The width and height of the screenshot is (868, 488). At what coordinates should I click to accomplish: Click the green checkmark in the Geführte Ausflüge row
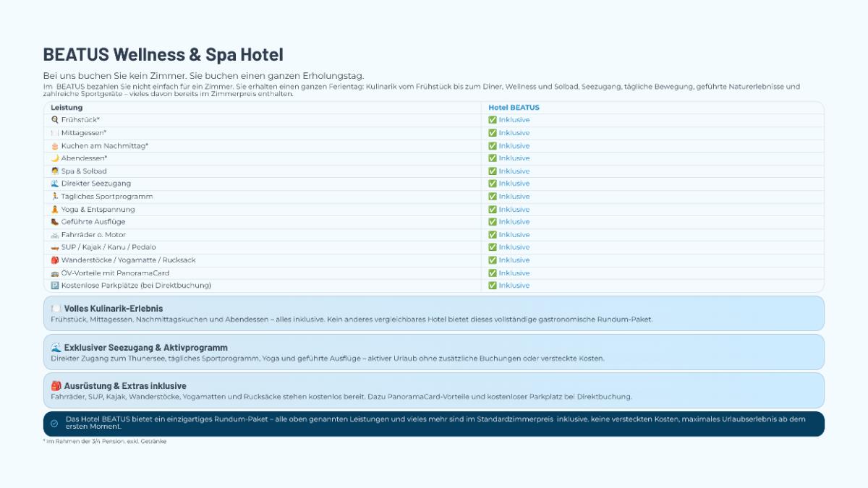[493, 222]
